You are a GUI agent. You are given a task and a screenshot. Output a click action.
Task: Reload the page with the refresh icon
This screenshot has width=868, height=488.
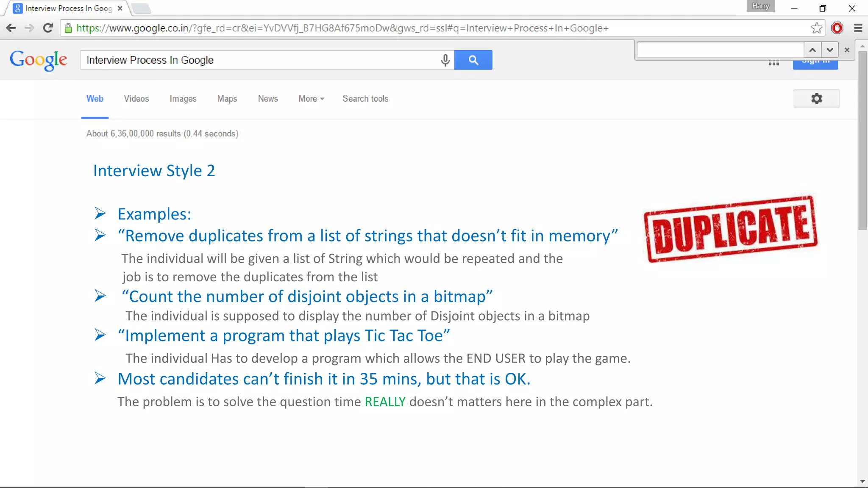click(x=48, y=28)
